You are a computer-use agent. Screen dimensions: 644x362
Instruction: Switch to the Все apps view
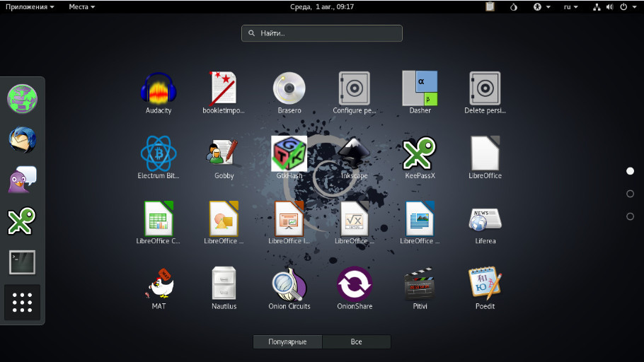tap(357, 341)
